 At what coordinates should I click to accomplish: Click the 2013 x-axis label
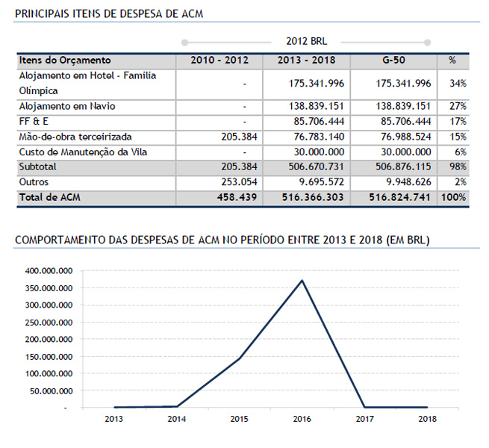pyautogui.click(x=113, y=419)
